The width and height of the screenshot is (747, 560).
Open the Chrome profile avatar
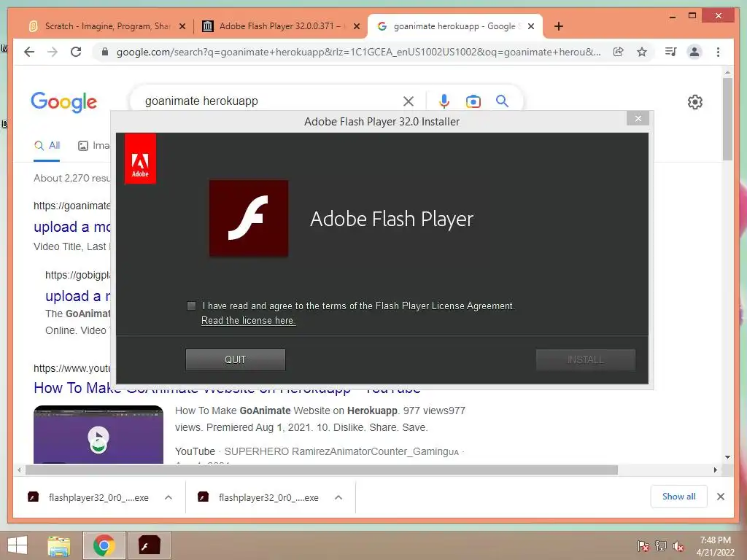click(694, 52)
